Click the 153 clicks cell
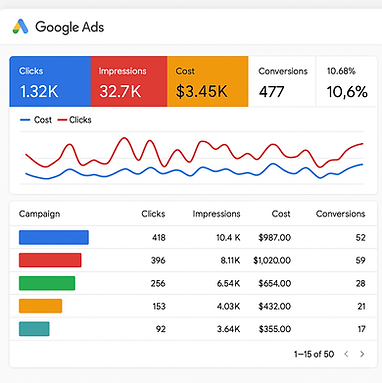382x383 pixels. (x=159, y=306)
